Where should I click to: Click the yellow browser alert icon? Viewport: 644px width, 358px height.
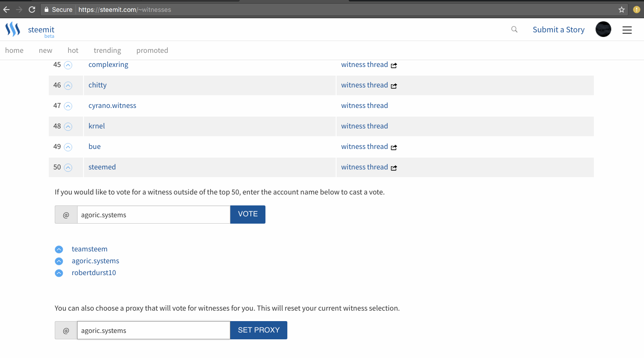click(x=637, y=10)
